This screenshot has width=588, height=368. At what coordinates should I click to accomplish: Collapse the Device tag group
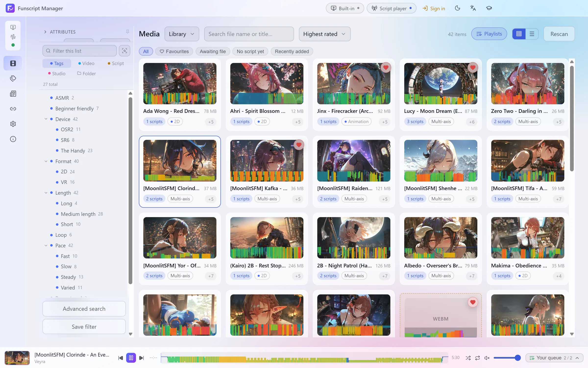[46, 119]
